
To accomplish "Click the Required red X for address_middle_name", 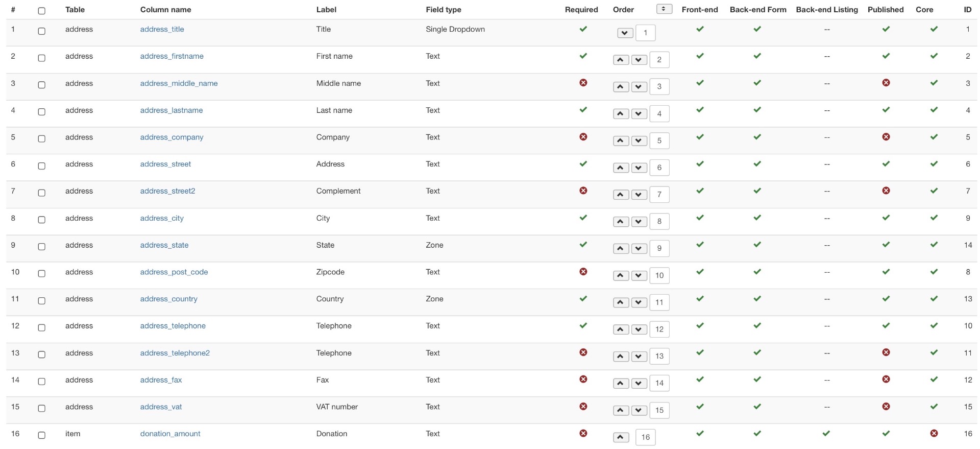I will coord(583,83).
